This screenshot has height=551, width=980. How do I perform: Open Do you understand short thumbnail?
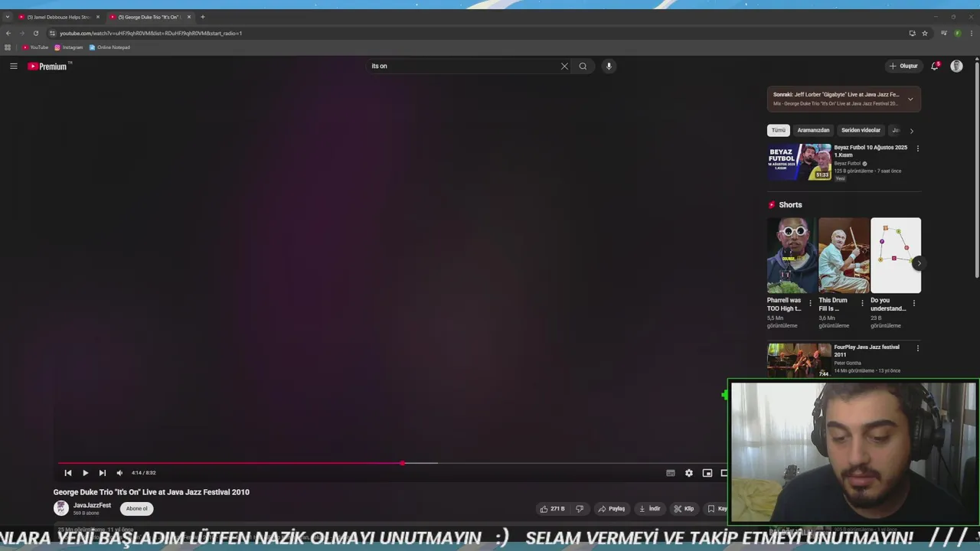pos(896,256)
